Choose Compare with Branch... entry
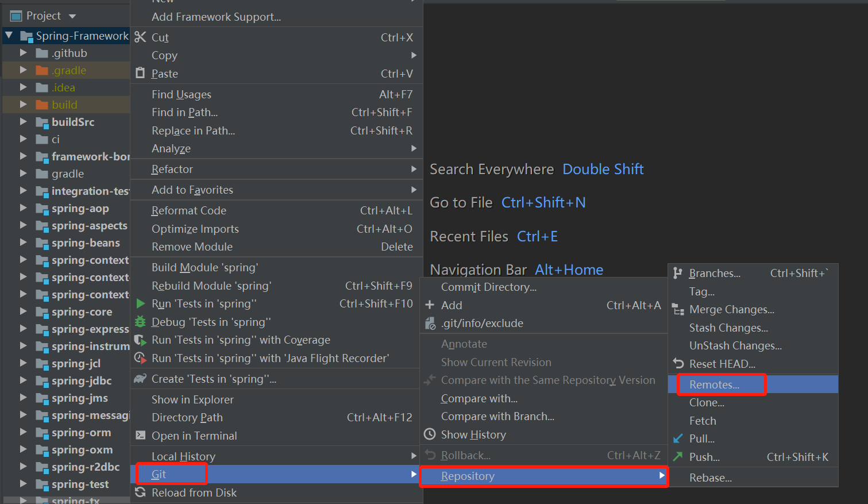 click(x=543, y=416)
